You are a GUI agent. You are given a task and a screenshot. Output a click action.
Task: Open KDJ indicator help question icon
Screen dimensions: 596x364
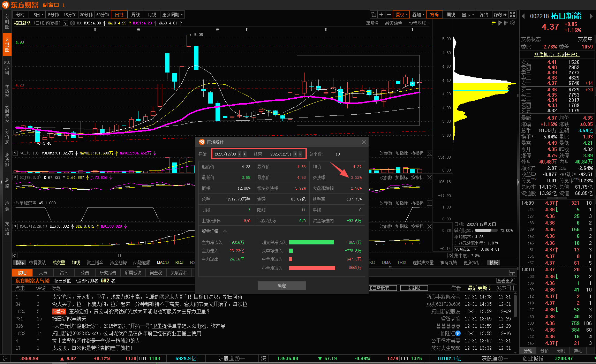pyautogui.click(x=15, y=177)
